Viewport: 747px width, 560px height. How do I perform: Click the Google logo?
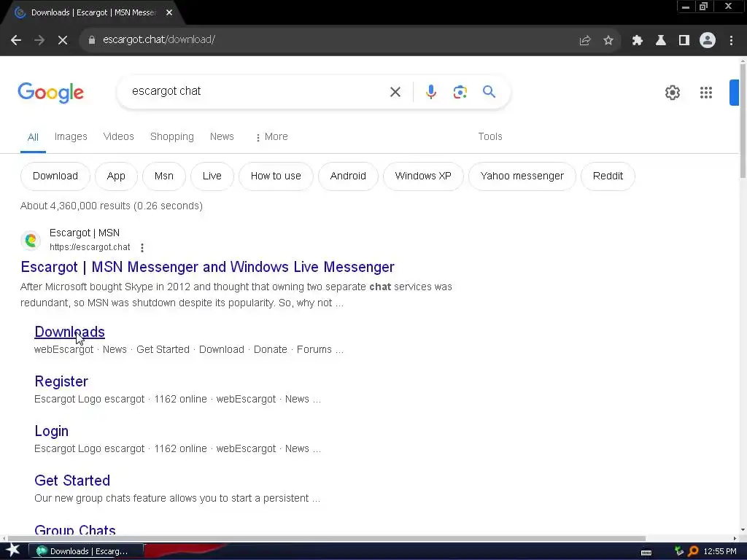pyautogui.click(x=50, y=93)
